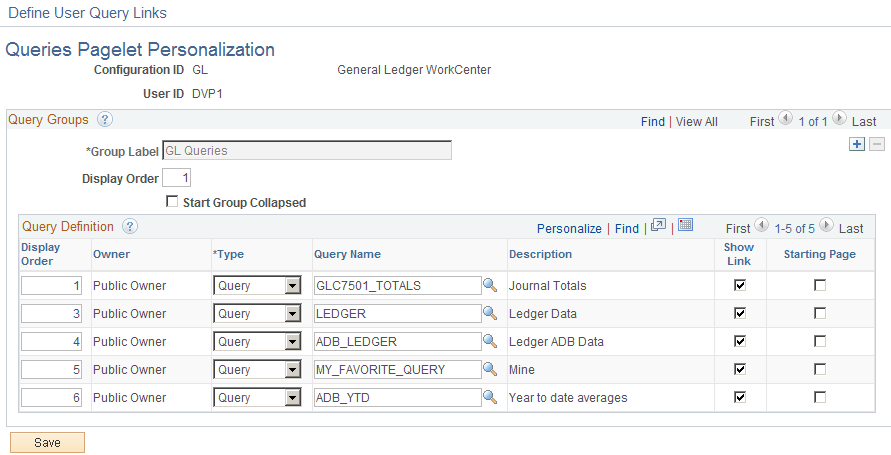Uncheck Show Link for Ledger ADB Data

coord(740,341)
